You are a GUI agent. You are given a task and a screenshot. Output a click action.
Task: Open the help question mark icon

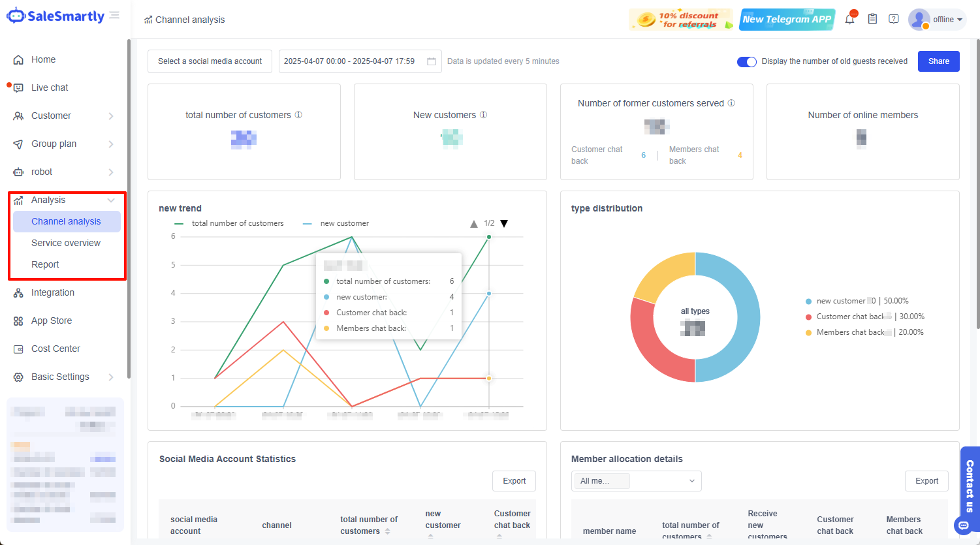(x=894, y=20)
